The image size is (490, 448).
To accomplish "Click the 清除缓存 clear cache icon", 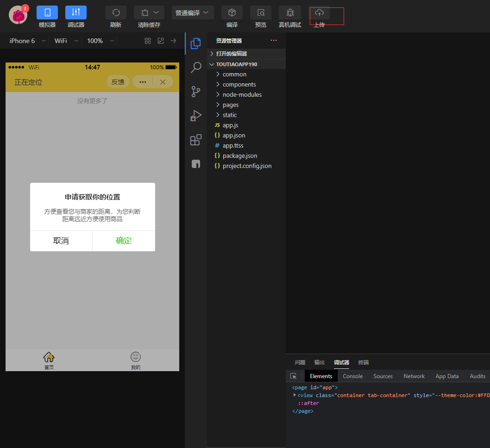I will point(144,12).
